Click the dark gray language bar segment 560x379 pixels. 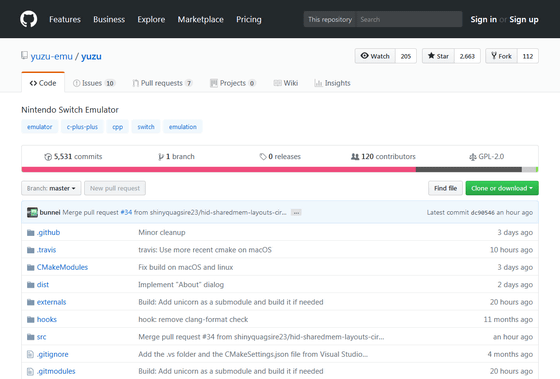pyautogui.click(x=469, y=169)
